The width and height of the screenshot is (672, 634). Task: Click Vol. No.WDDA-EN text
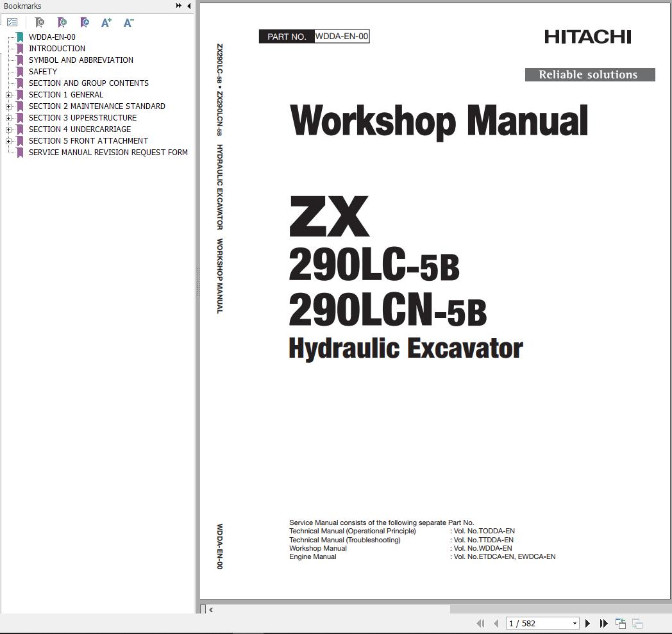coord(483,548)
